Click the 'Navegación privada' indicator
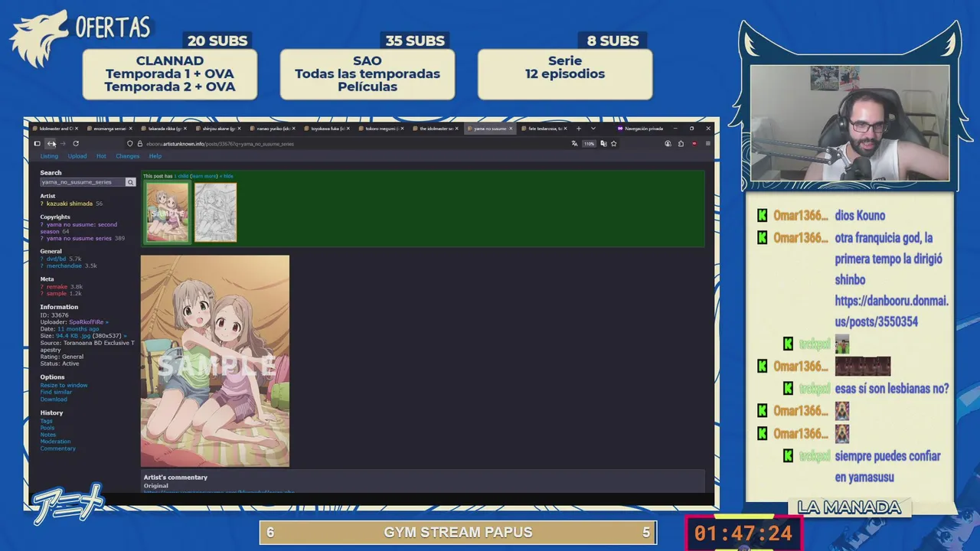 (640, 129)
